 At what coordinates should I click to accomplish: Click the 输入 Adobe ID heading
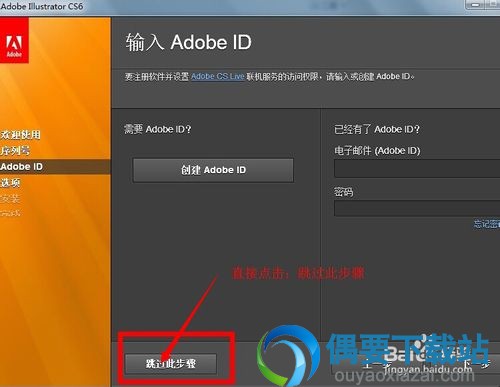(189, 42)
